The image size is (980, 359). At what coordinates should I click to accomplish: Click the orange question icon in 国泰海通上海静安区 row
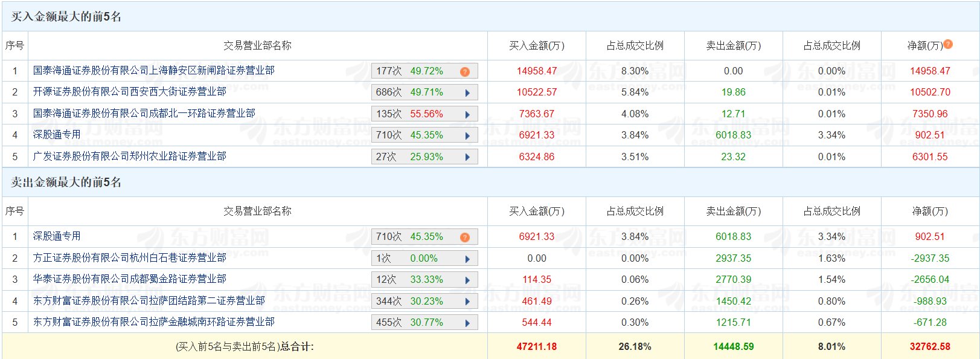tap(464, 71)
